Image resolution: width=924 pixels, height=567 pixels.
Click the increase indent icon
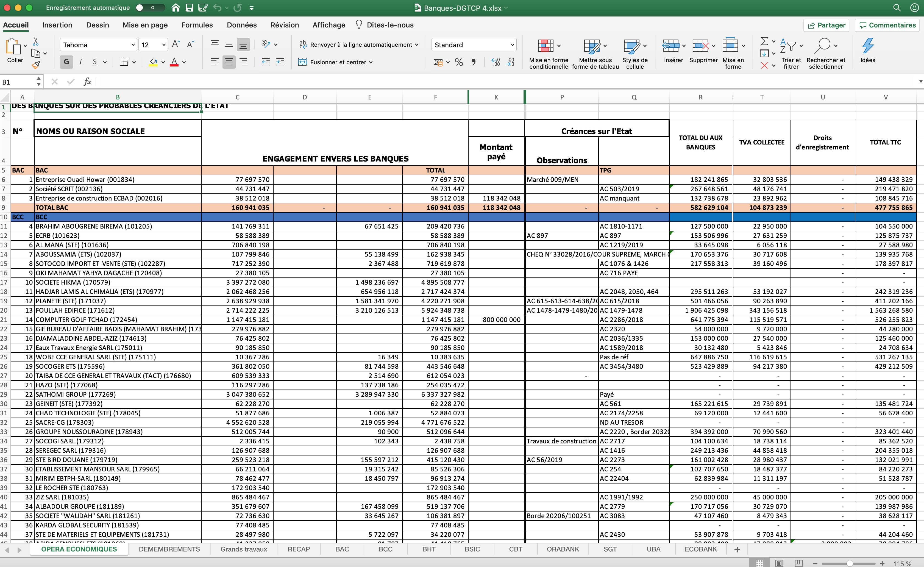[280, 62]
